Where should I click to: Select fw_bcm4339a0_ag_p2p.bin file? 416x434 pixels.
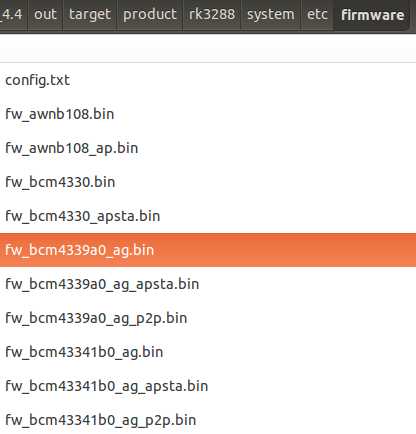point(208,318)
